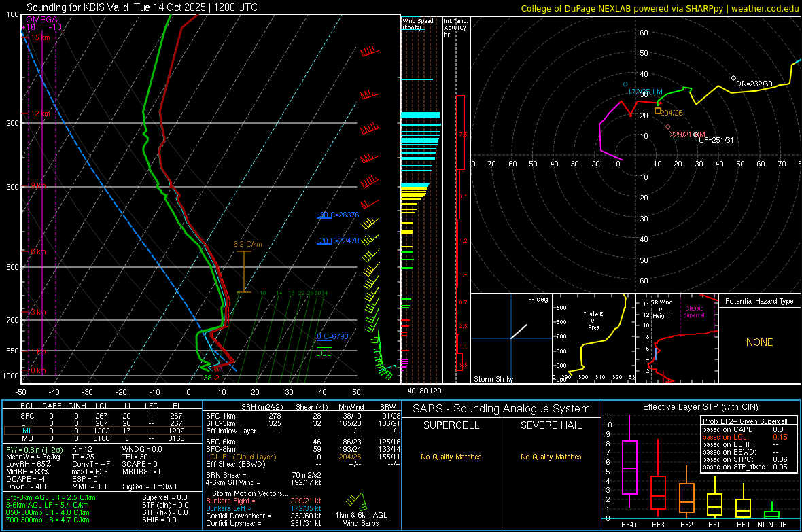
Task: Click the '1km & 6km AGL Wind Barbs' legend
Action: 361,519
